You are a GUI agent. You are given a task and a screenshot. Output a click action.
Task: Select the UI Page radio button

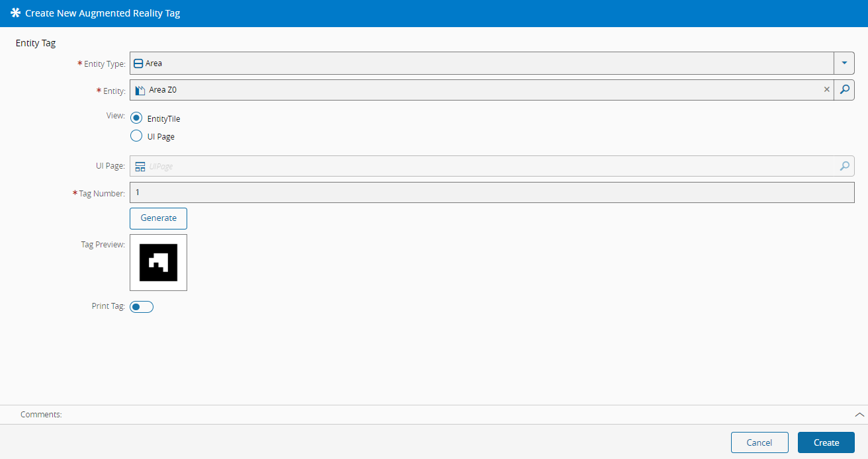click(x=136, y=136)
